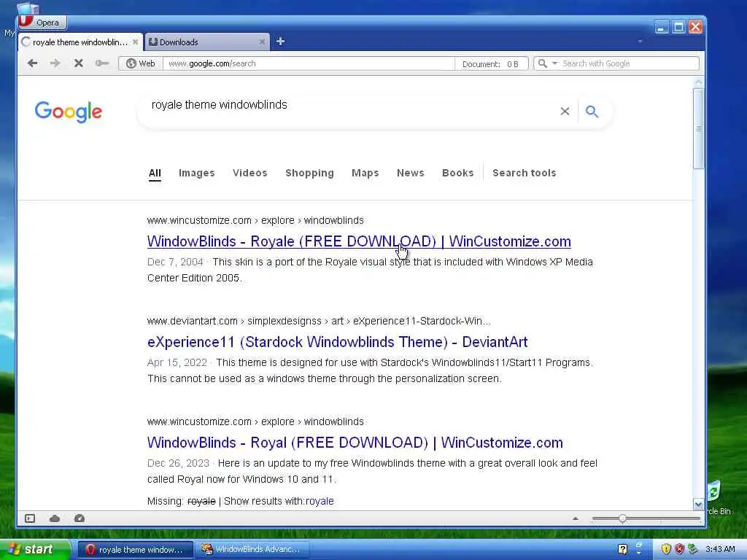
Task: Click the question mark tray icon
Action: 622,550
